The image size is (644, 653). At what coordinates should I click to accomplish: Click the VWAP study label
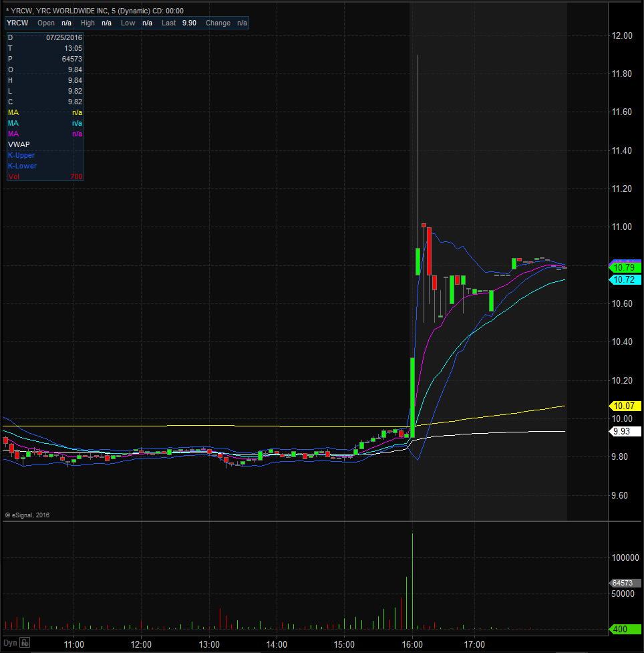click(19, 144)
